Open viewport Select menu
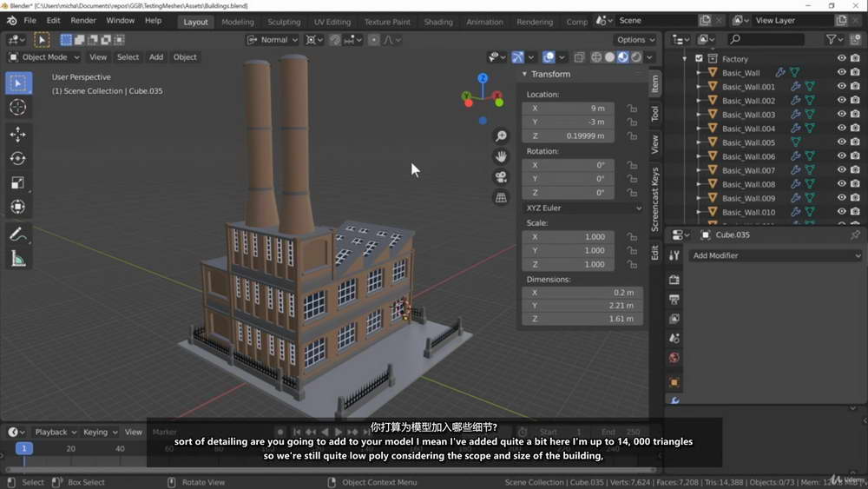This screenshot has width=868, height=489. tap(128, 57)
